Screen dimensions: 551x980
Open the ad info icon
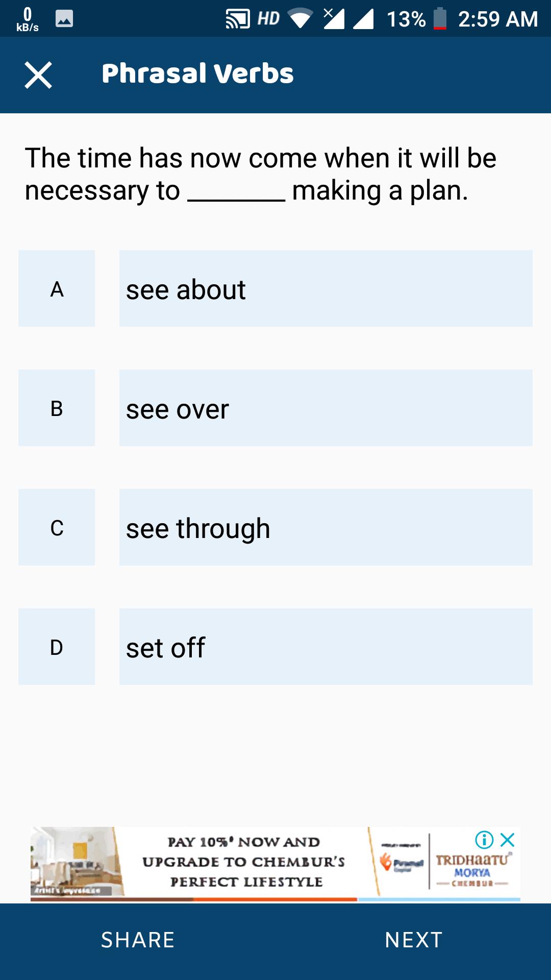[x=484, y=840]
